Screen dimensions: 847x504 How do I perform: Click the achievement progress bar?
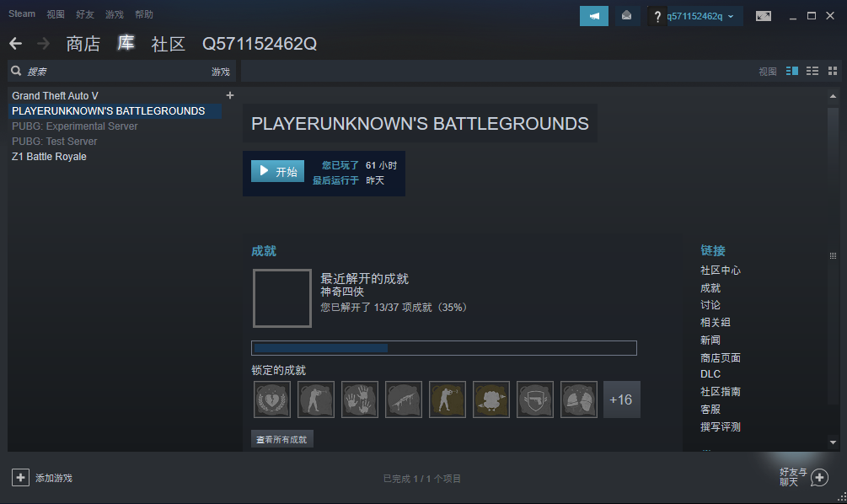click(x=444, y=348)
